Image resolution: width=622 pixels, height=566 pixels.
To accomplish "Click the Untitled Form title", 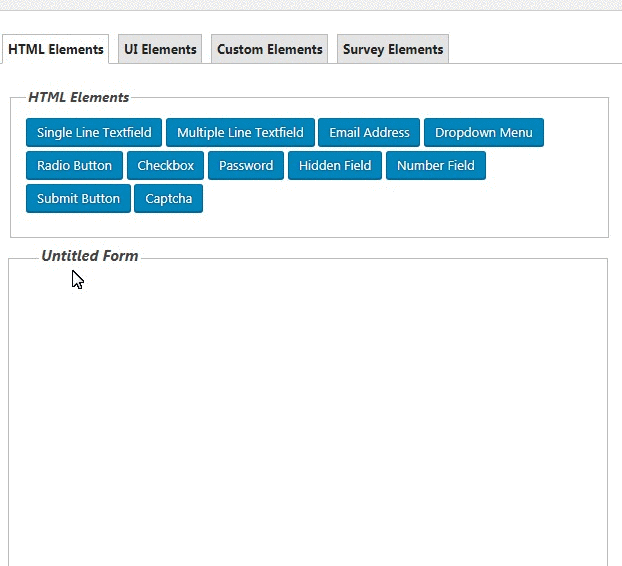I will tap(90, 256).
